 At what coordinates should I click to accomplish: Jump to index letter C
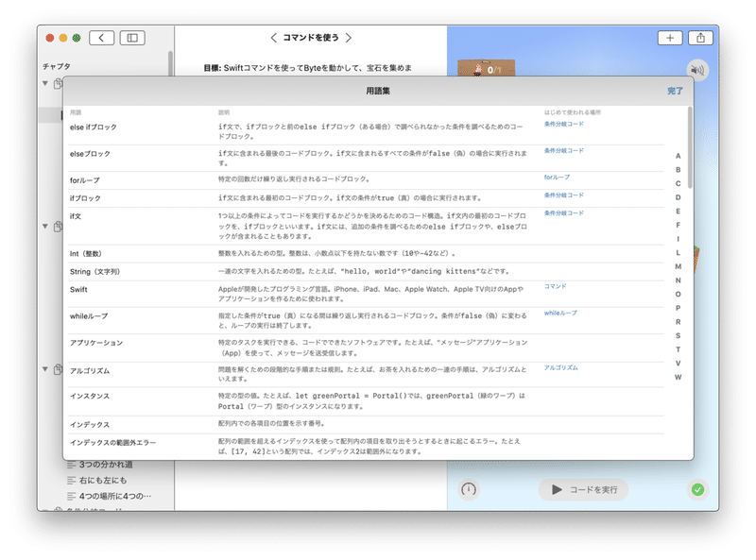[678, 183]
